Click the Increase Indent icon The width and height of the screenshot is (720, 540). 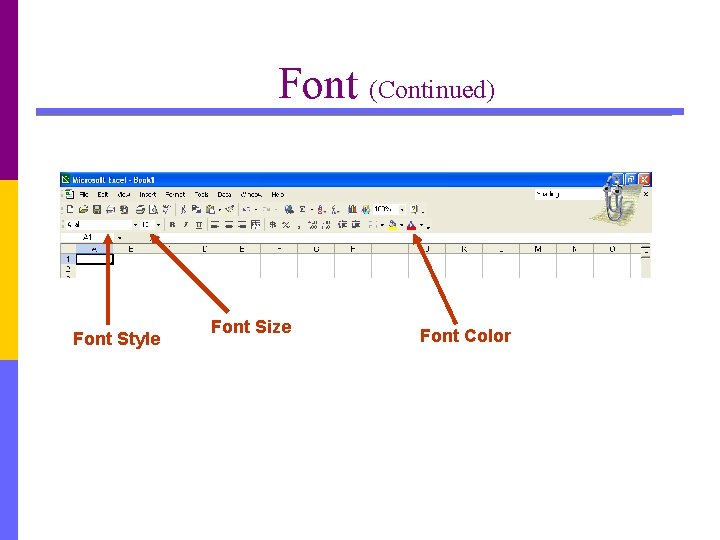[x=356, y=225]
